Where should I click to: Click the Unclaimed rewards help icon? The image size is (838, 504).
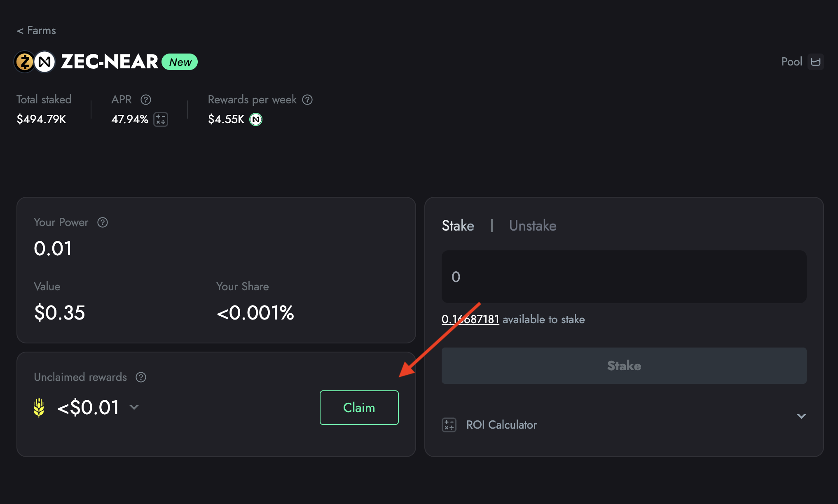pos(141,377)
